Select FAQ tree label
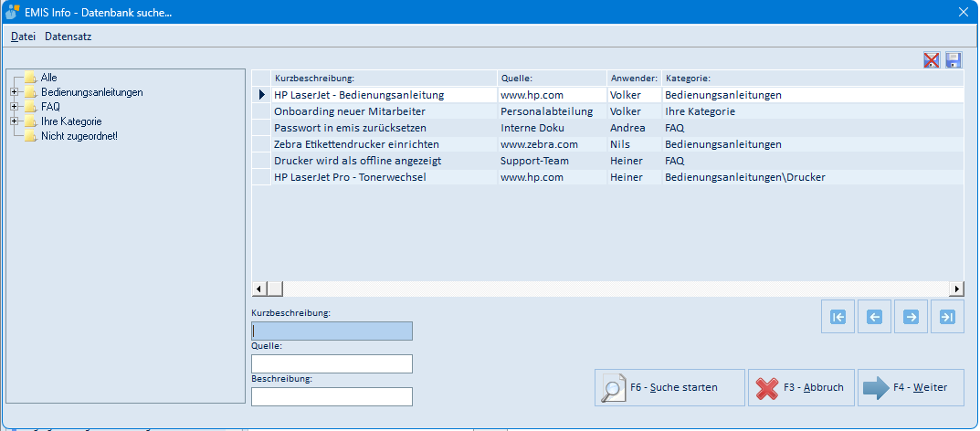Screen dimensions: 980x431 pos(50,107)
